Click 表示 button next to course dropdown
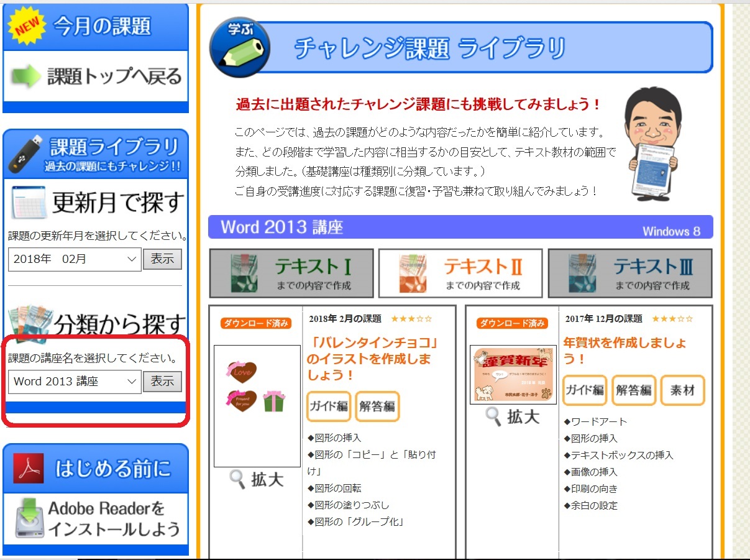The height and width of the screenshot is (560, 750). 162,381
